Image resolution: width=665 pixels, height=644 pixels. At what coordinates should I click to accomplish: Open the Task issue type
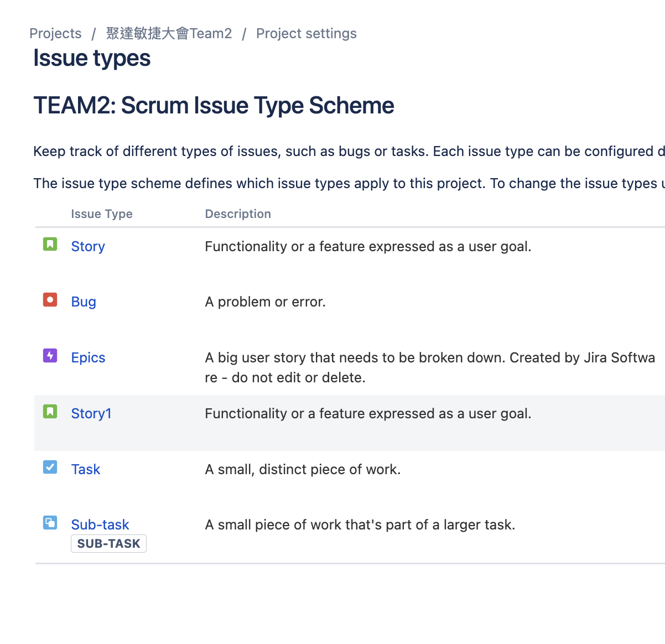86,469
